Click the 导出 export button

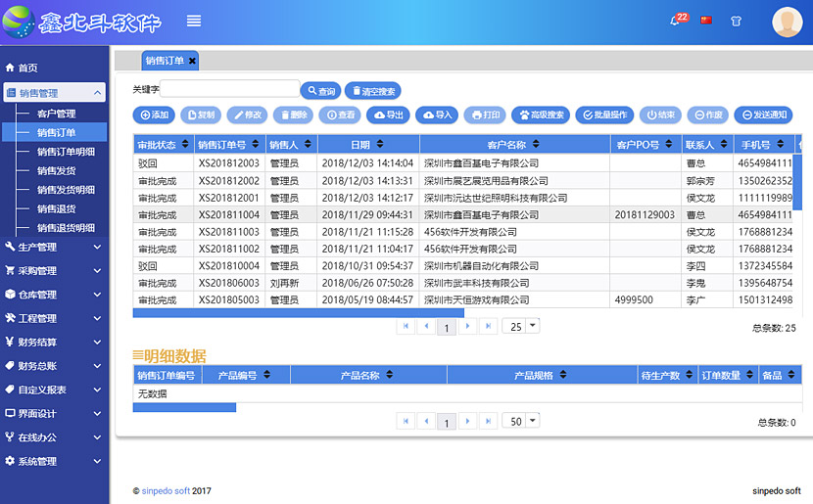pos(388,115)
